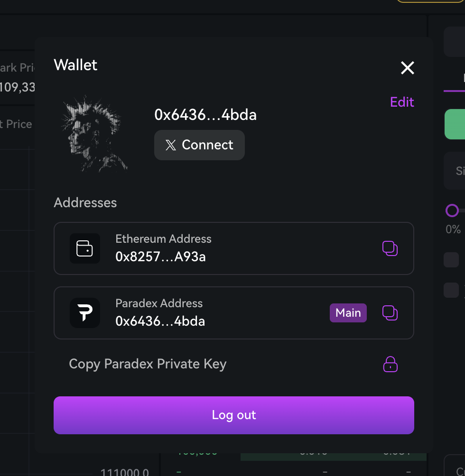Click the Main badge on the Paradex Address
The width and height of the screenshot is (465, 476).
(348, 313)
